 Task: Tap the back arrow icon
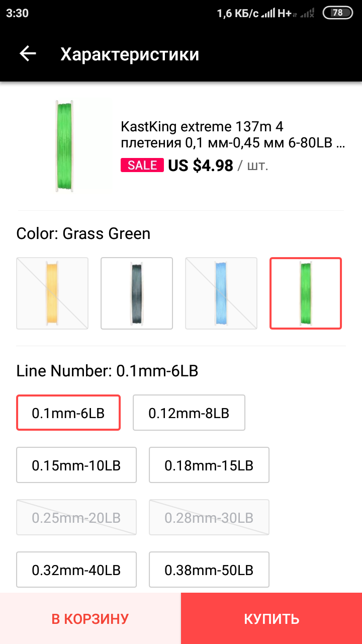[28, 54]
